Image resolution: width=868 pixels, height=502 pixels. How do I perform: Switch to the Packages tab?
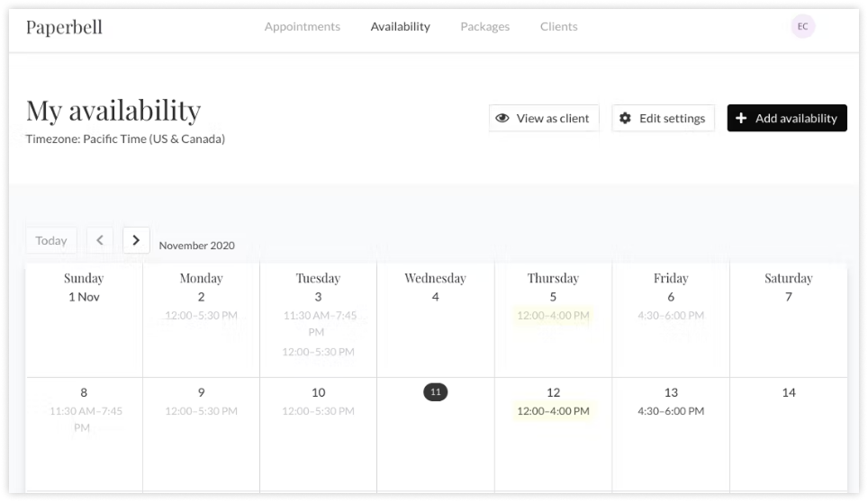pos(485,26)
